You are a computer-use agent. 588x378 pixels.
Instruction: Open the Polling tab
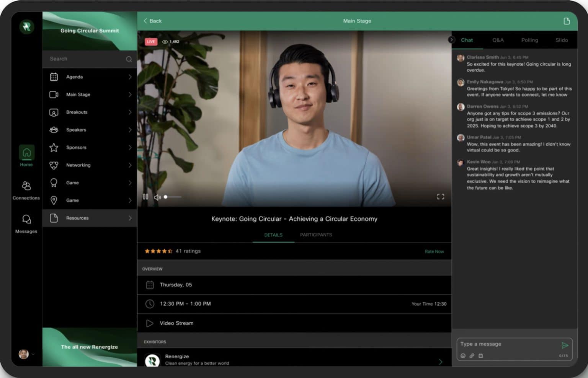point(529,40)
